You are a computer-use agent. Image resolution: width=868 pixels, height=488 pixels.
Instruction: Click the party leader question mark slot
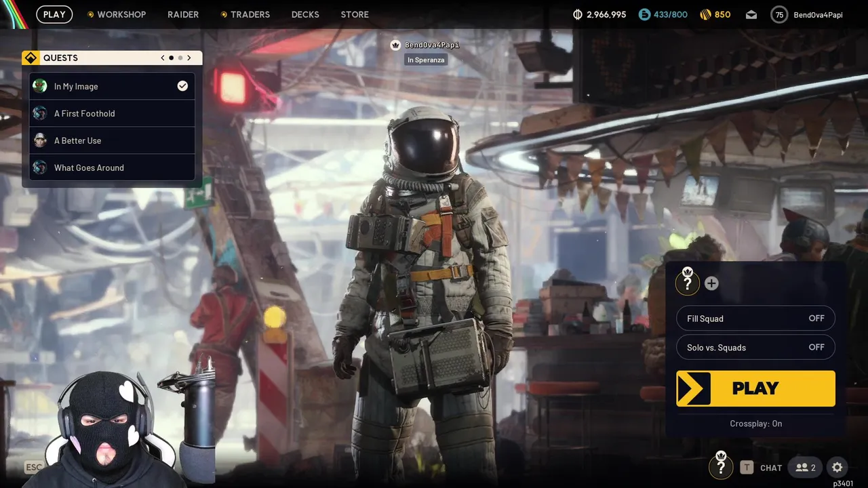point(688,282)
